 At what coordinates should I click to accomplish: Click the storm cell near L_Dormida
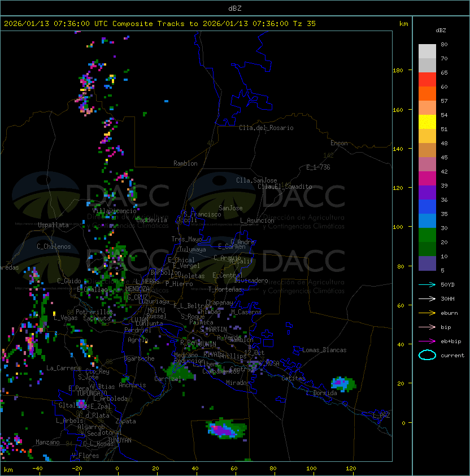pyautogui.click(x=343, y=384)
